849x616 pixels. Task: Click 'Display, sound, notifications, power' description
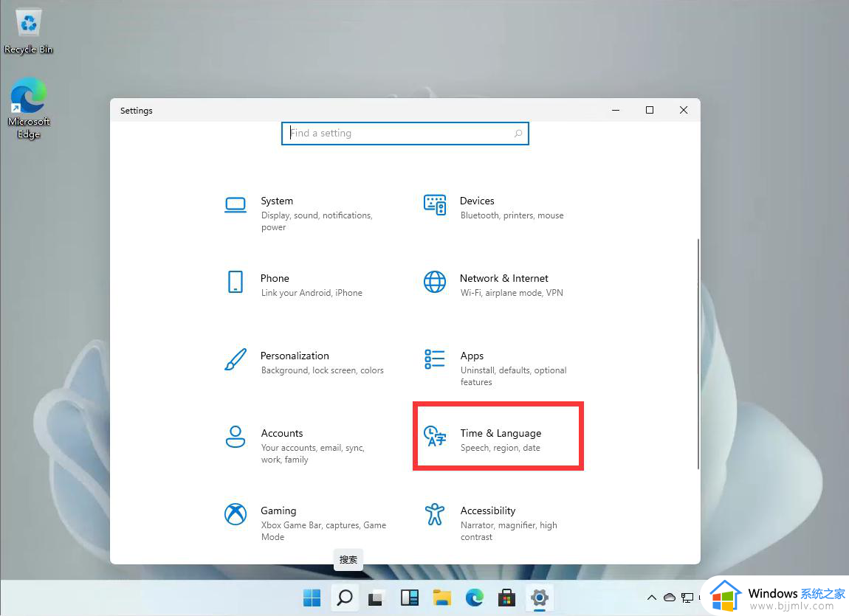click(317, 221)
